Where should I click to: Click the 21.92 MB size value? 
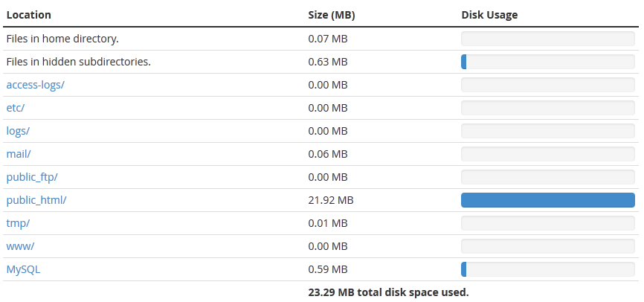330,200
